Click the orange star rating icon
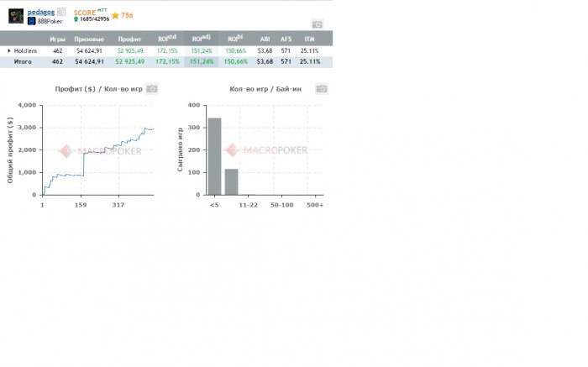This screenshot has width=588, height=367. tap(116, 15)
